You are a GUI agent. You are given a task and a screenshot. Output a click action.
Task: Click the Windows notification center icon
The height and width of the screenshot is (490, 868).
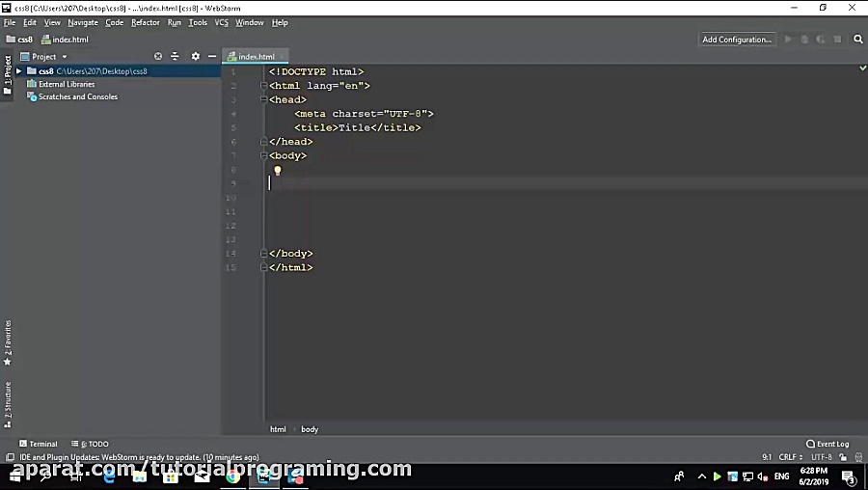coord(849,476)
